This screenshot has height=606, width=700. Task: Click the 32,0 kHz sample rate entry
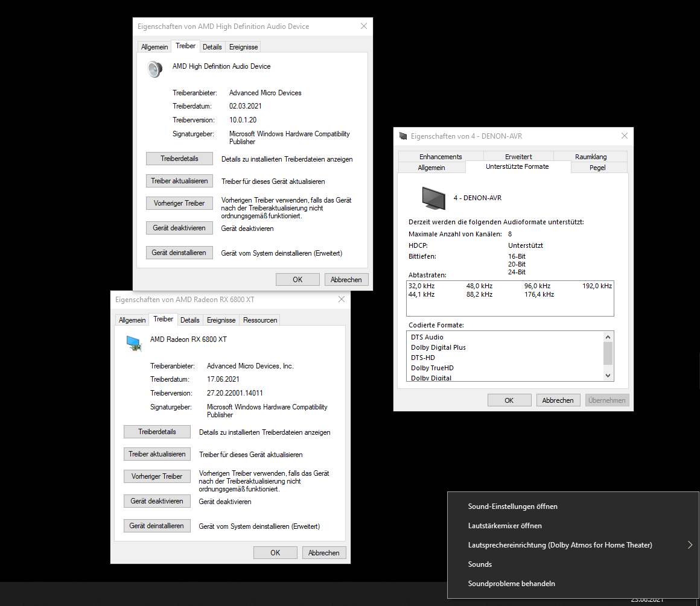pyautogui.click(x=421, y=286)
